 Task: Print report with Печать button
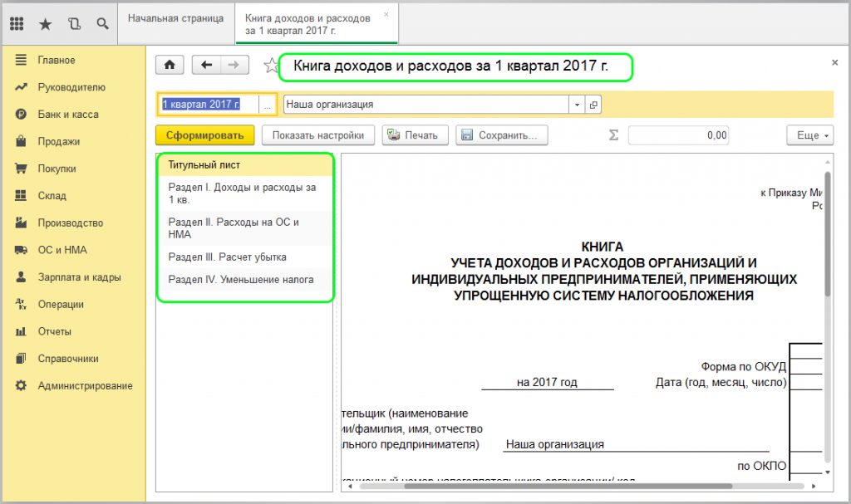416,135
